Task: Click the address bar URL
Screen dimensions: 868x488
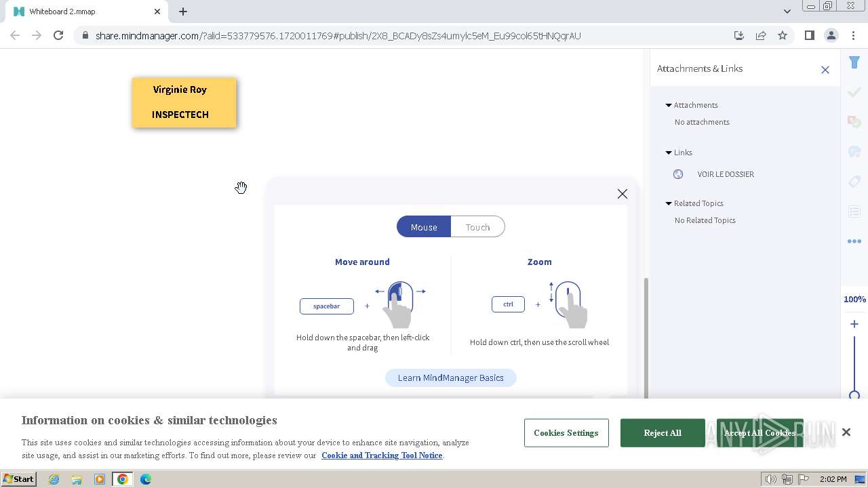Action: pyautogui.click(x=338, y=36)
